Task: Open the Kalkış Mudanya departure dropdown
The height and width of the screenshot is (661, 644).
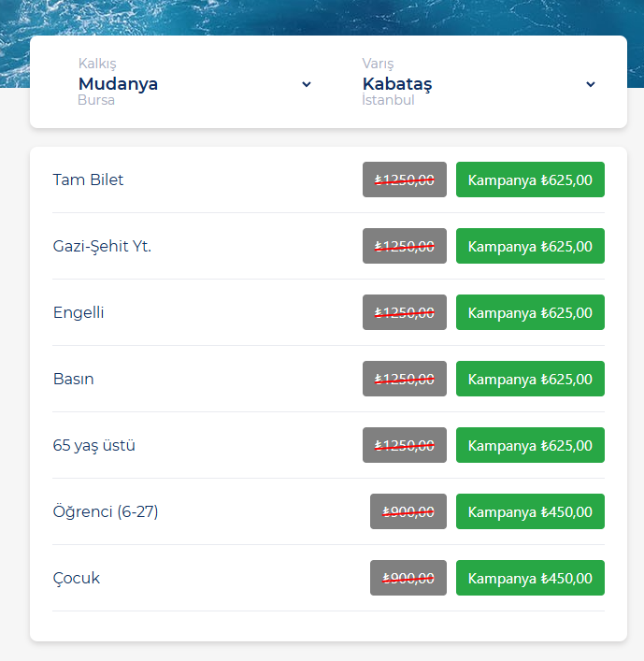Action: pyautogui.click(x=194, y=82)
